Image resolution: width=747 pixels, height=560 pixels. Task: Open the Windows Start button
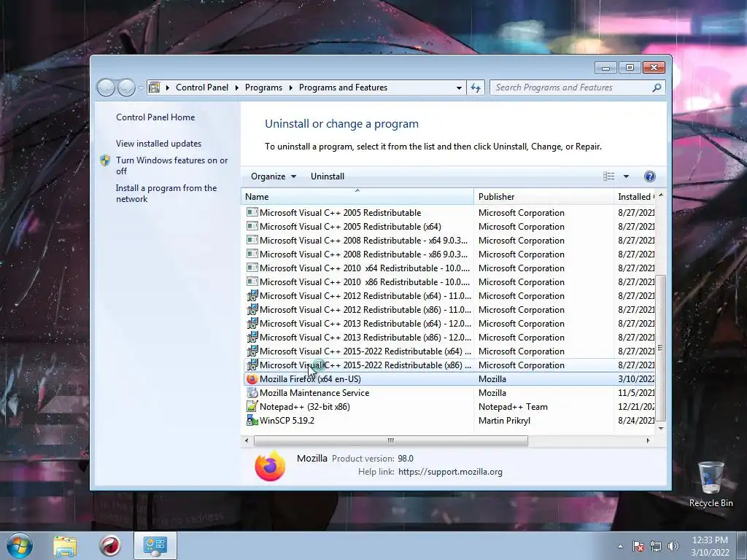point(20,545)
